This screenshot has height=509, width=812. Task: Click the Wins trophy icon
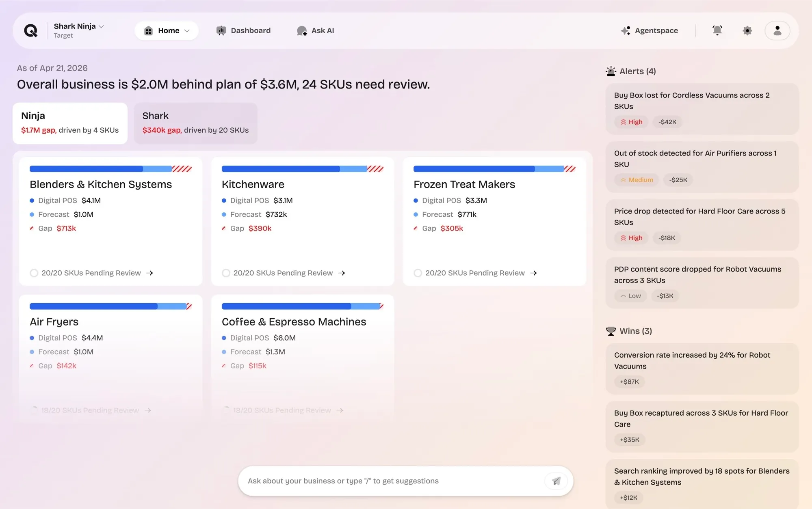click(611, 331)
